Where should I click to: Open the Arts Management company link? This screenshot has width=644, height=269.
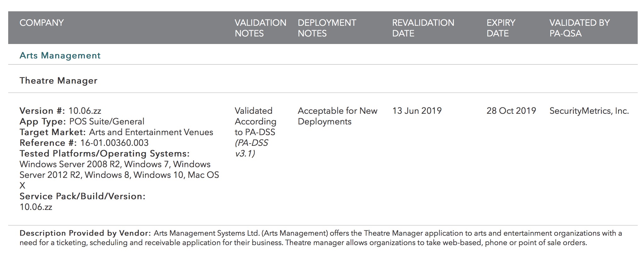60,56
